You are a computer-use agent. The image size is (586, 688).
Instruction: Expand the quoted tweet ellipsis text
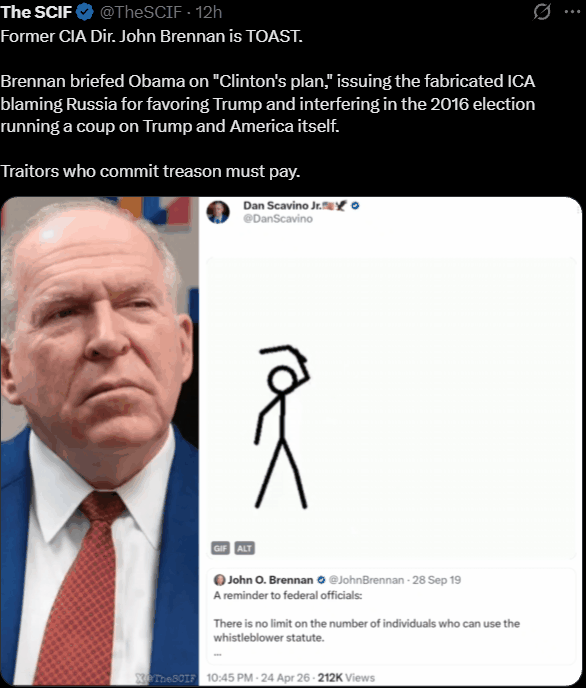[218, 654]
